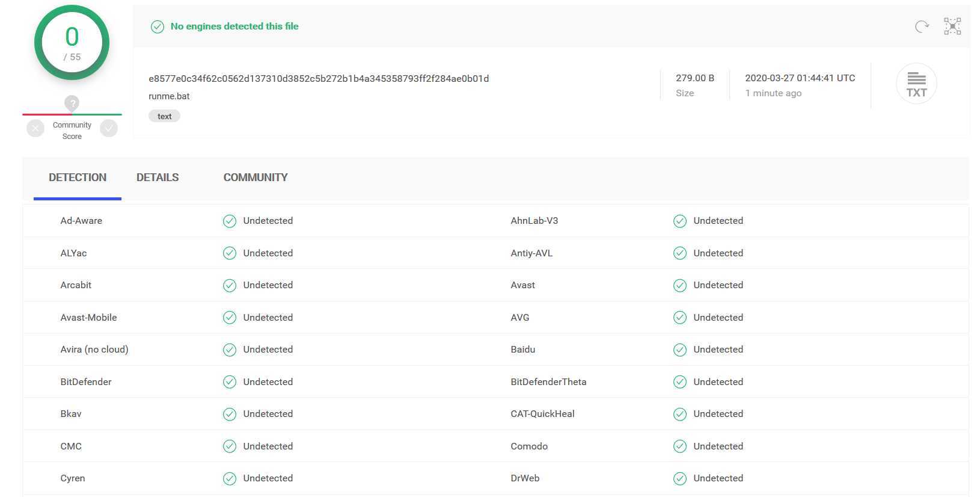980x497 pixels.
Task: Open the Community tab
Action: (x=256, y=177)
